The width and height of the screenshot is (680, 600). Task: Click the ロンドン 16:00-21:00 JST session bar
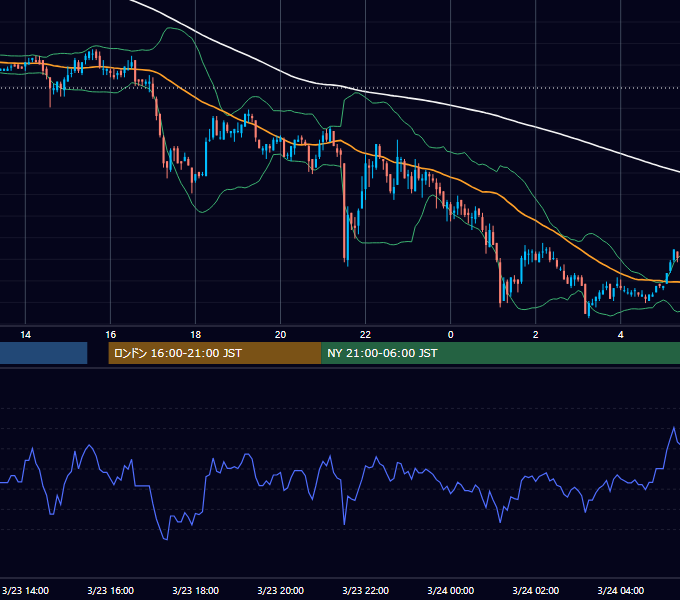(x=215, y=353)
